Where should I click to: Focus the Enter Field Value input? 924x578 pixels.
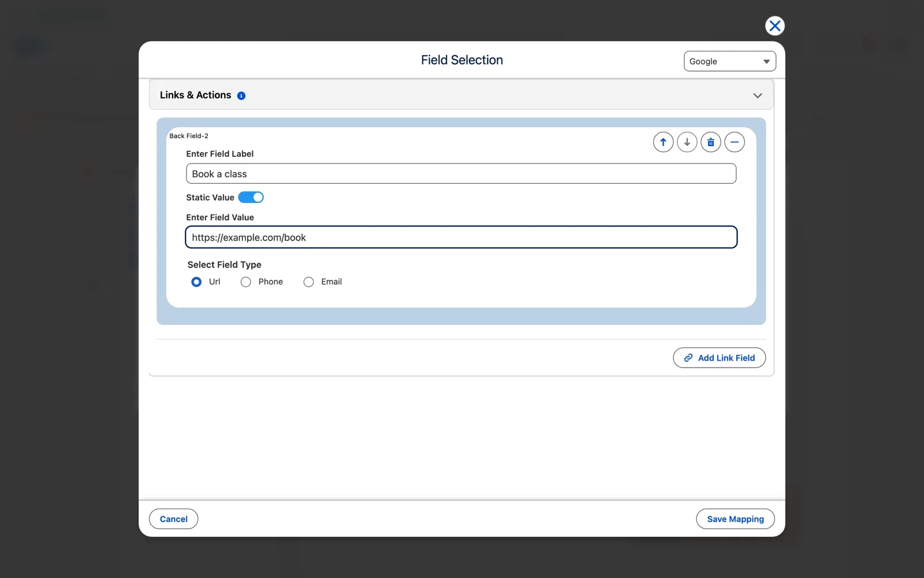point(461,238)
